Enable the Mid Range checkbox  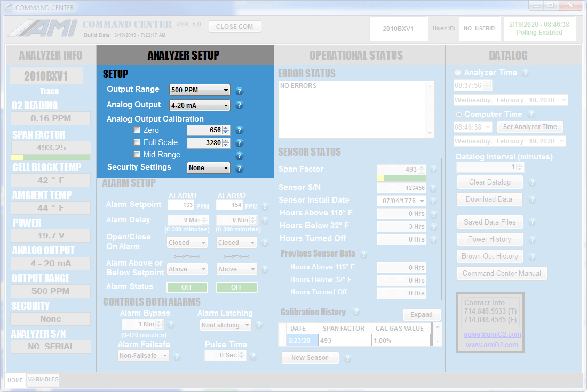pos(137,155)
